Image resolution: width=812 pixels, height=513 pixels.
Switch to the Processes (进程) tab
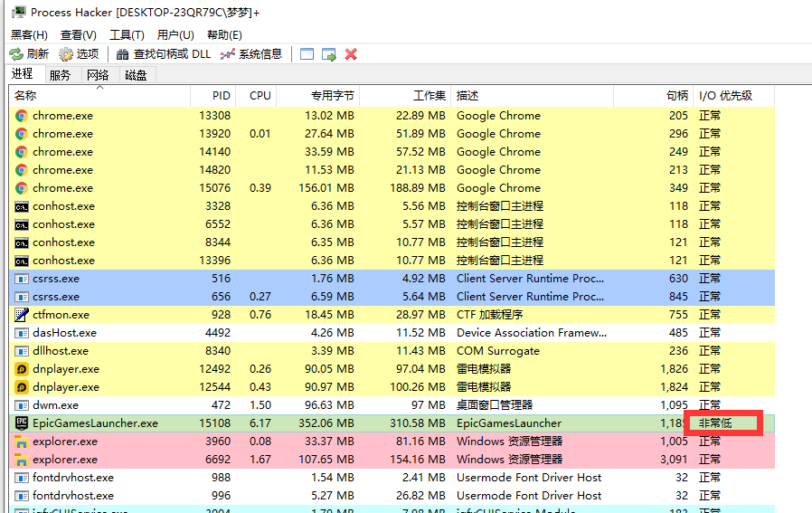click(x=23, y=73)
